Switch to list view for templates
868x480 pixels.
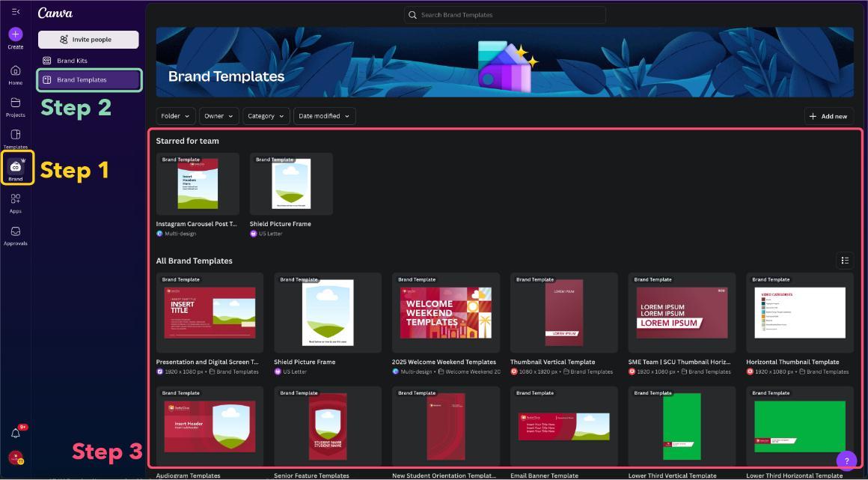[845, 260]
